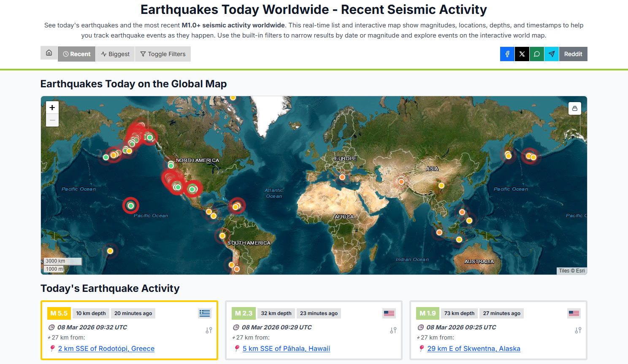
Task: Switch to the Recent tab
Action: [77, 54]
